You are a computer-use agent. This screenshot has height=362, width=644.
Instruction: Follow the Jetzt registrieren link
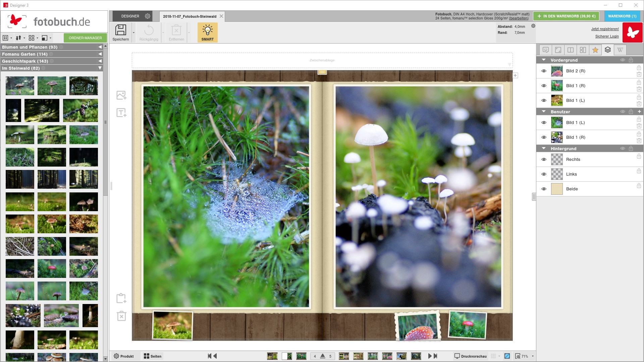pos(605,29)
